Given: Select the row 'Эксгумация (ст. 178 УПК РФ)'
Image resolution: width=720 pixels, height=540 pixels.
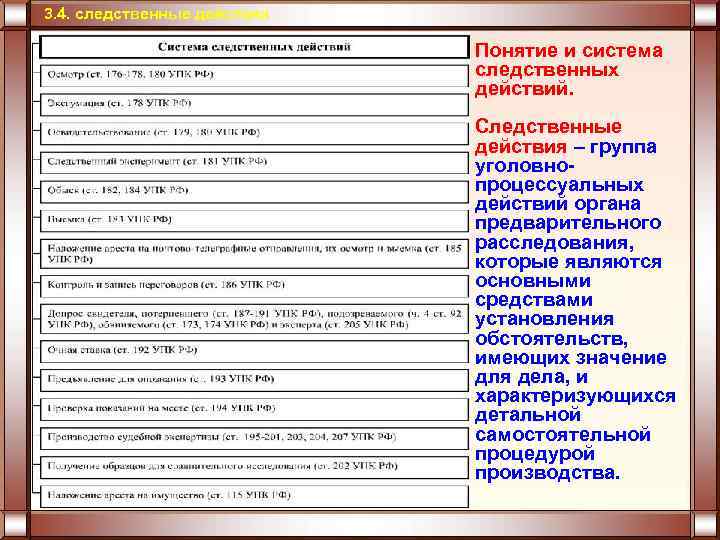Looking at the screenshot, I should [254, 104].
